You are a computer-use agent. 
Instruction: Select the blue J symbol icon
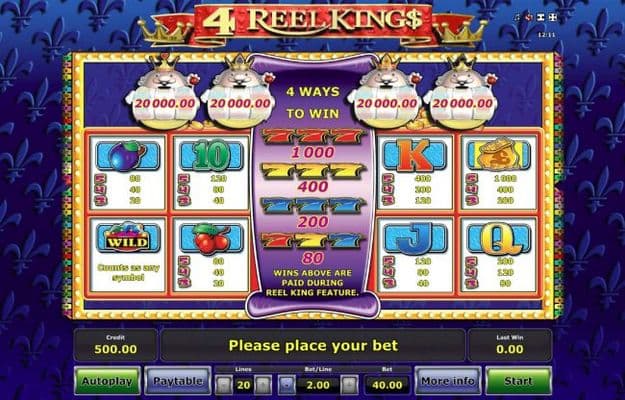point(415,238)
